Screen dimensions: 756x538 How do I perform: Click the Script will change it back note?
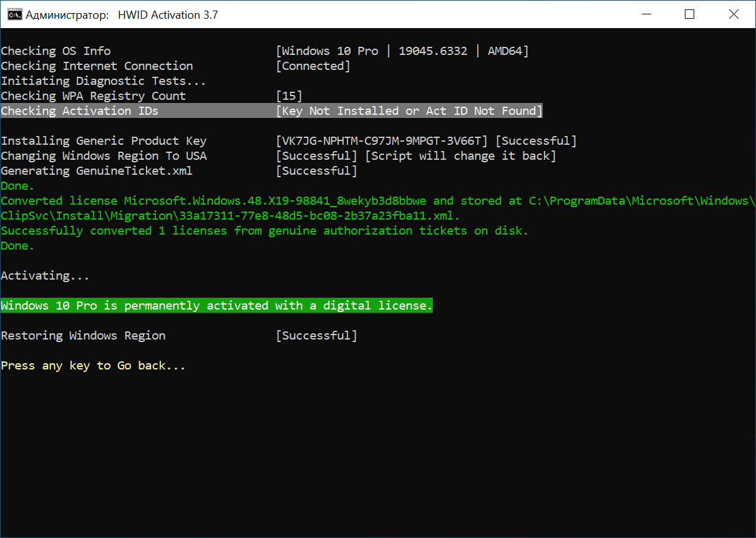tap(460, 156)
